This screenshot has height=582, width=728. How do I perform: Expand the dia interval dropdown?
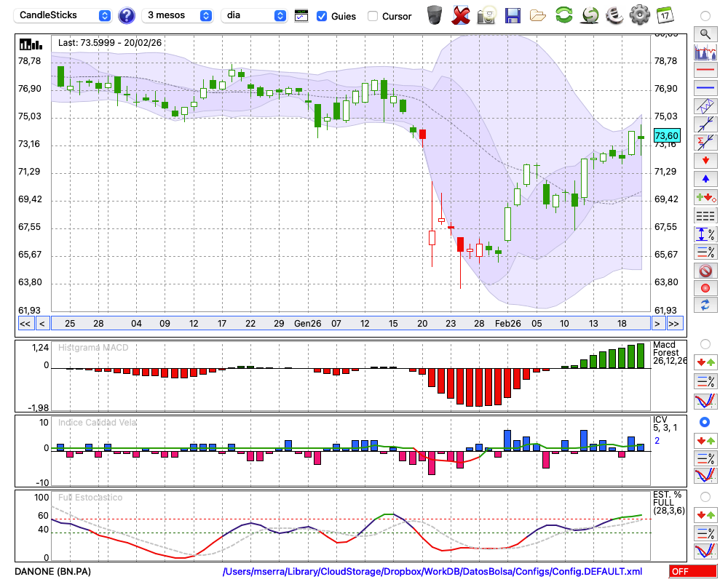pos(254,15)
